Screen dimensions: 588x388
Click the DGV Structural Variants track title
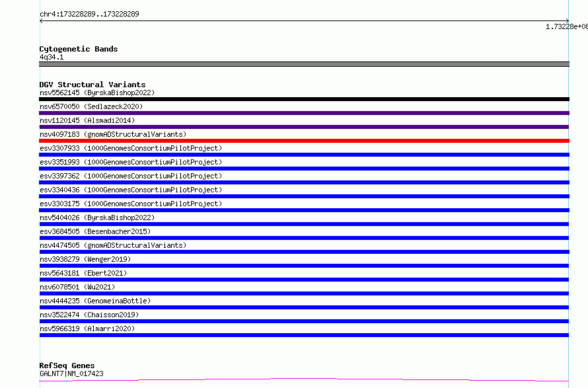coord(92,85)
